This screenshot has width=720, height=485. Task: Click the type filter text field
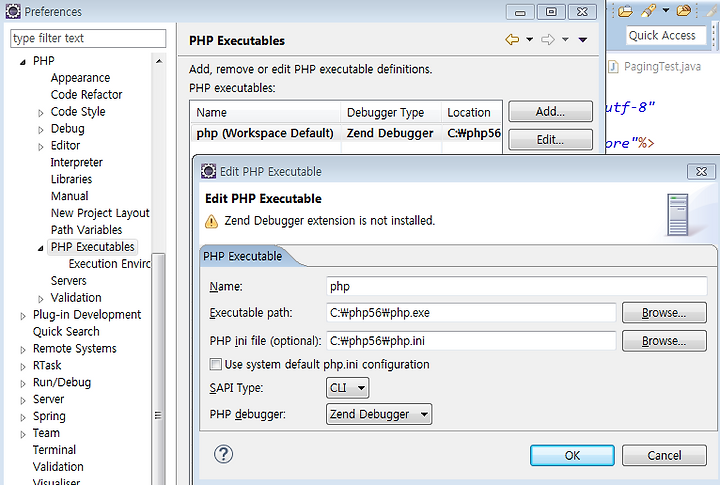[88, 38]
